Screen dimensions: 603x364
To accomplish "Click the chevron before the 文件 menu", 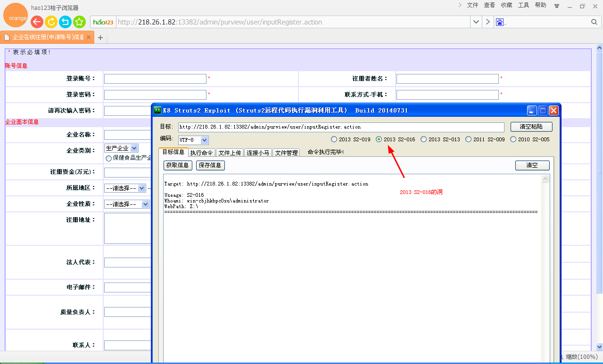I will (460, 5).
